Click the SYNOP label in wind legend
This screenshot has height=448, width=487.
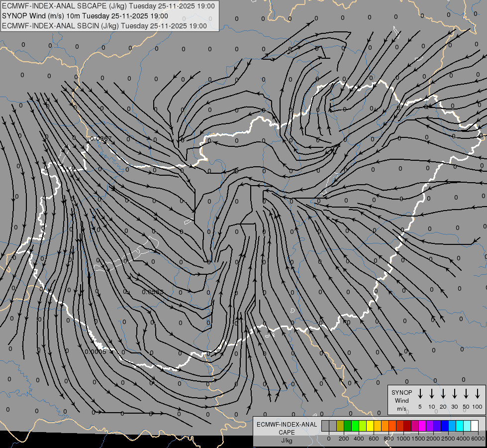401,392
